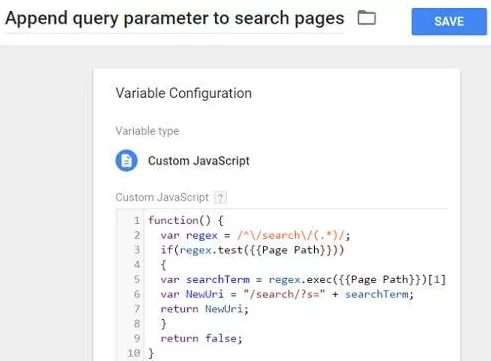491x361 pixels.
Task: Select the Custom JavaScript variable type label
Action: coord(199,161)
